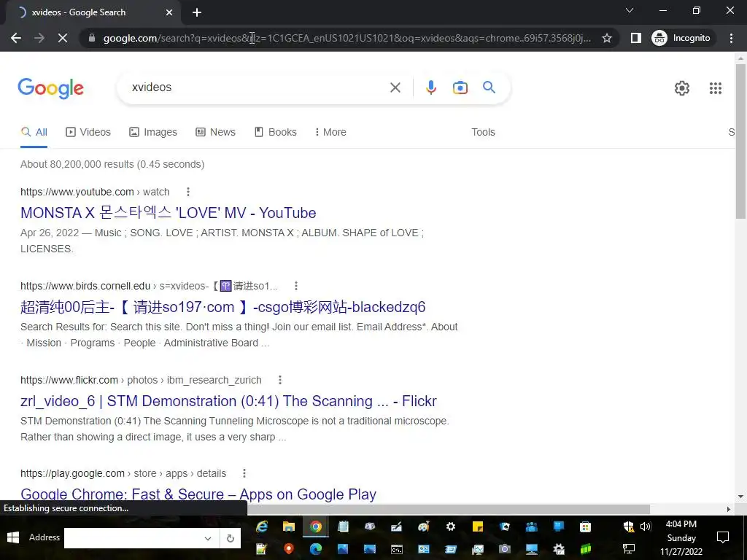Open Google Chrome: Fast & Secure Play result

[198, 494]
